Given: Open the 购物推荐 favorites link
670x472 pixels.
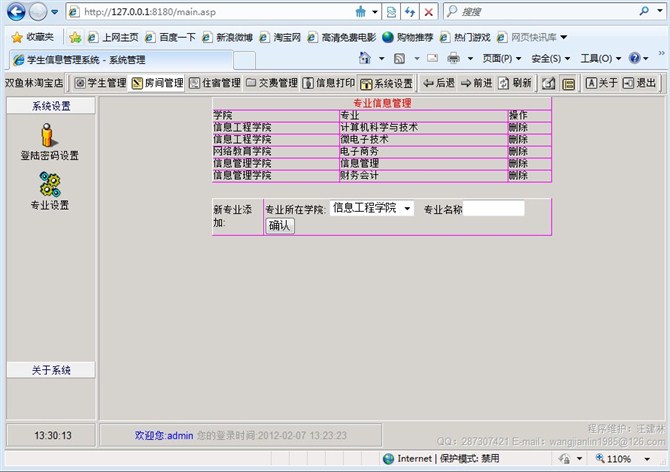Looking at the screenshot, I should click(408, 37).
